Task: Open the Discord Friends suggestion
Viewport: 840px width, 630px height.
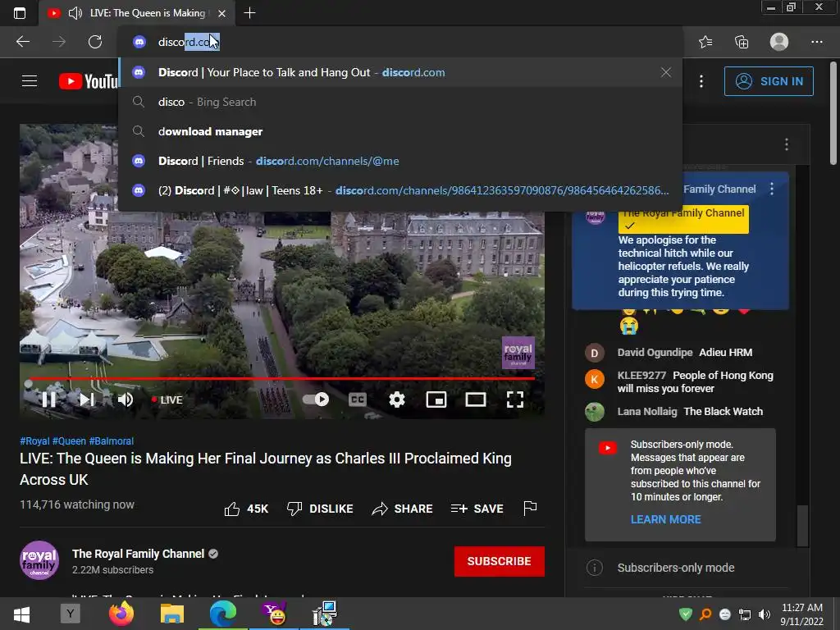Action: [400, 161]
